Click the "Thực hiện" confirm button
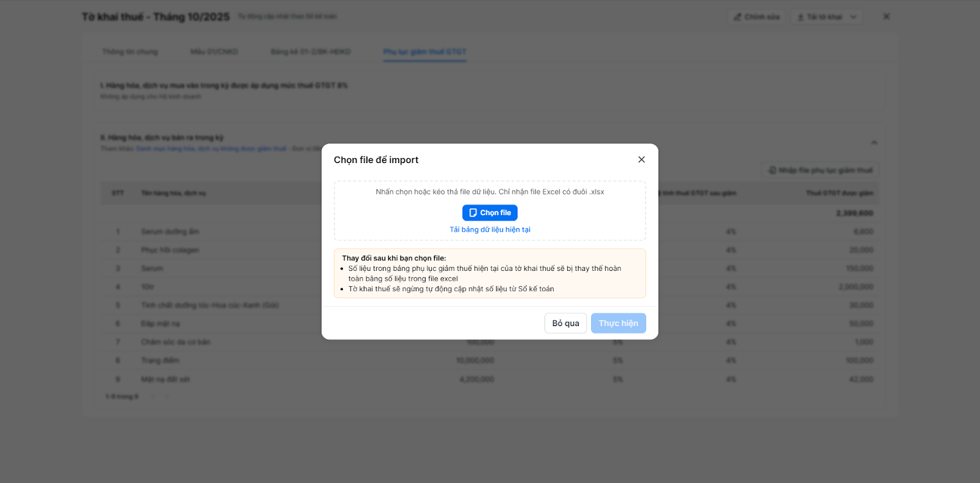The width and height of the screenshot is (980, 483). (618, 323)
